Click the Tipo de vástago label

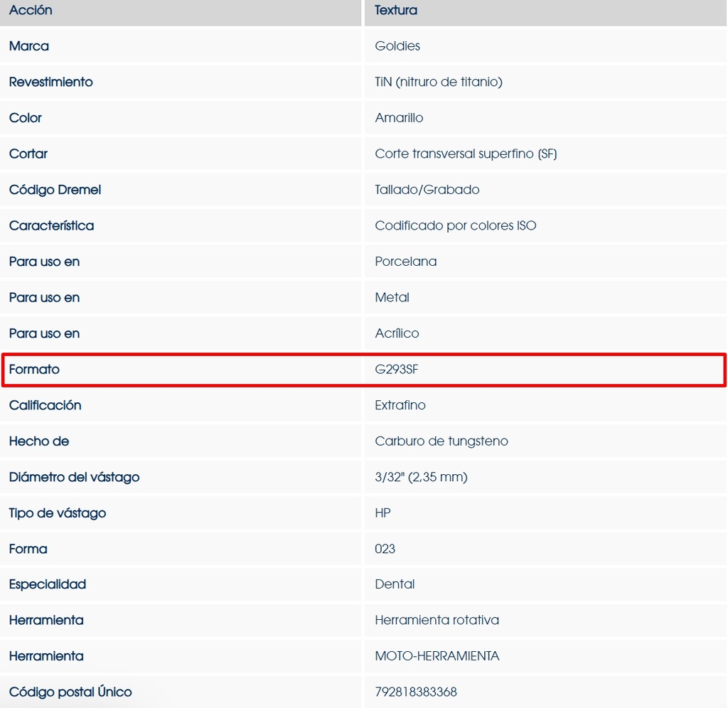[x=58, y=513]
